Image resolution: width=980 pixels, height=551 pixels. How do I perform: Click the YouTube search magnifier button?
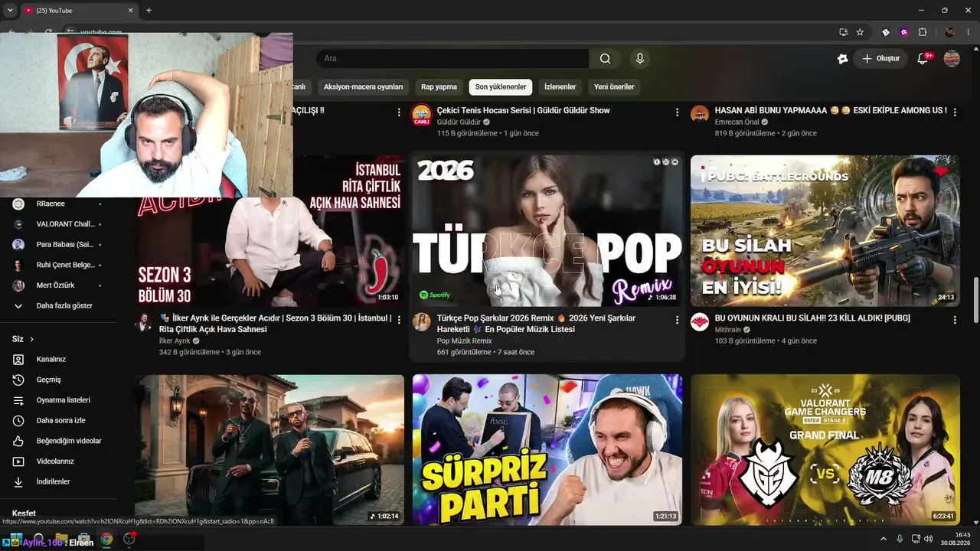[605, 59]
